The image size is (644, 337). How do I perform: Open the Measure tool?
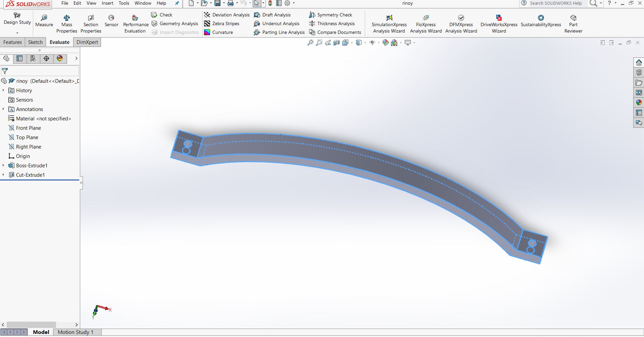click(x=44, y=21)
